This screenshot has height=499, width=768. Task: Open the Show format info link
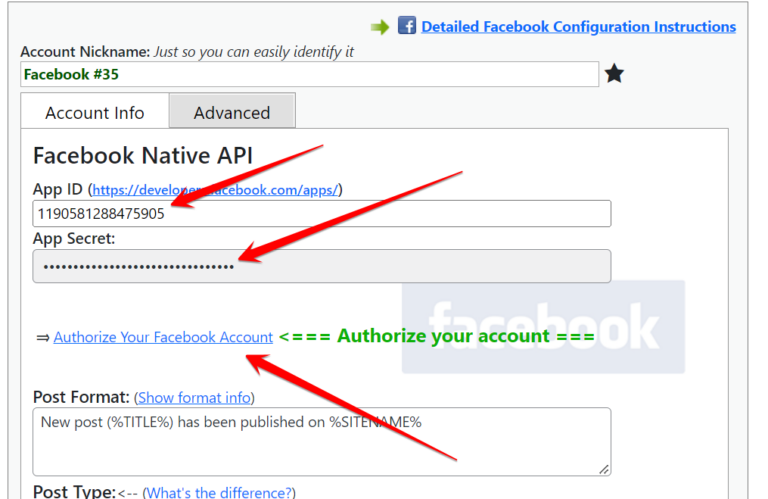click(x=194, y=397)
